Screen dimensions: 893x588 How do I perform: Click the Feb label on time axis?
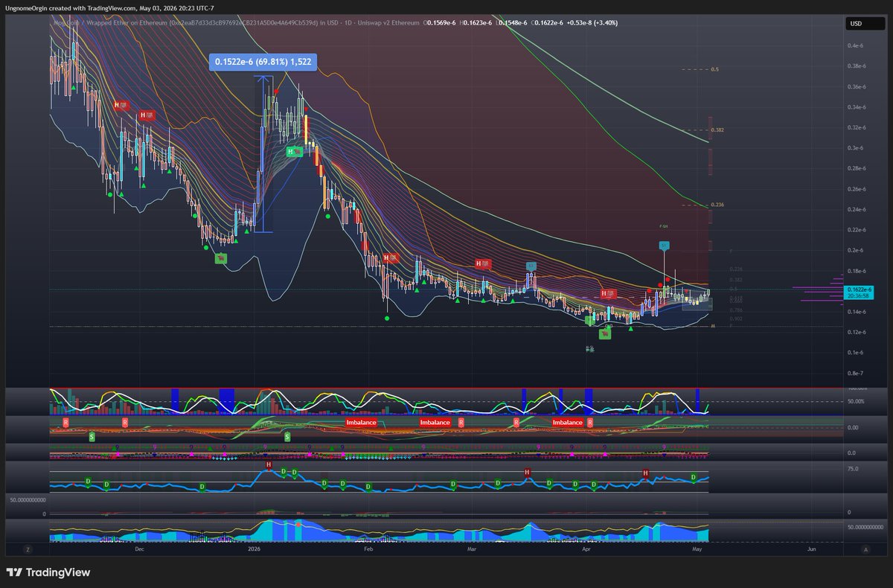pos(368,549)
